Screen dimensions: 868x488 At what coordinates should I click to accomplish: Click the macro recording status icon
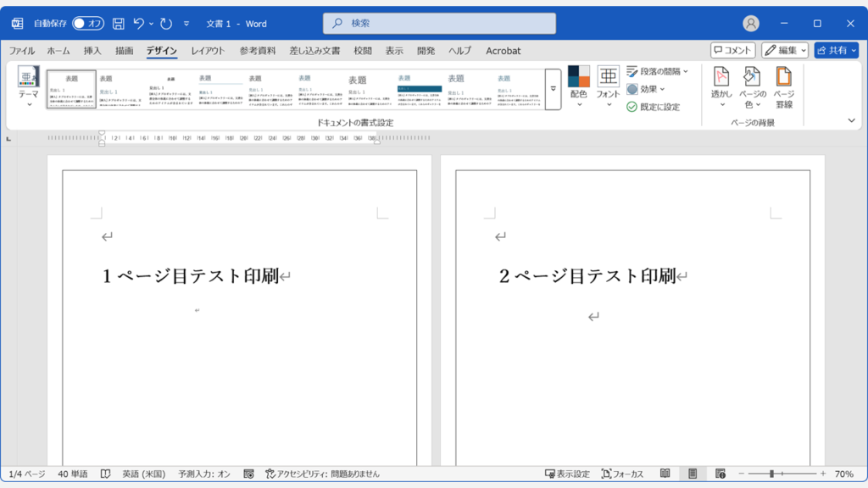[248, 474]
